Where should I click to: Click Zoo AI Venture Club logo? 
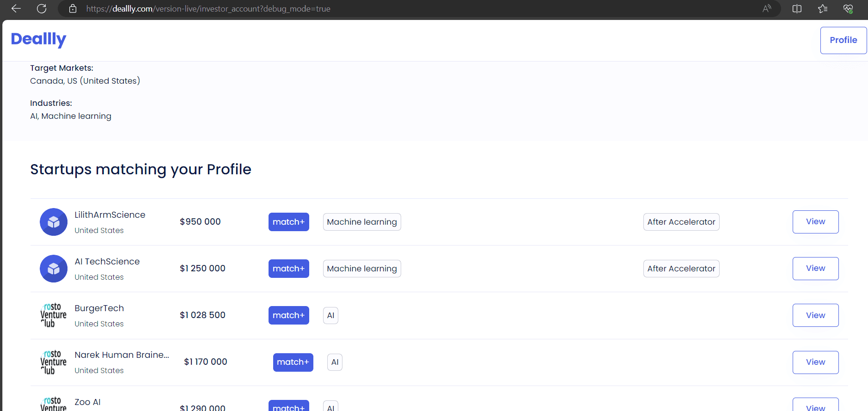(x=54, y=404)
